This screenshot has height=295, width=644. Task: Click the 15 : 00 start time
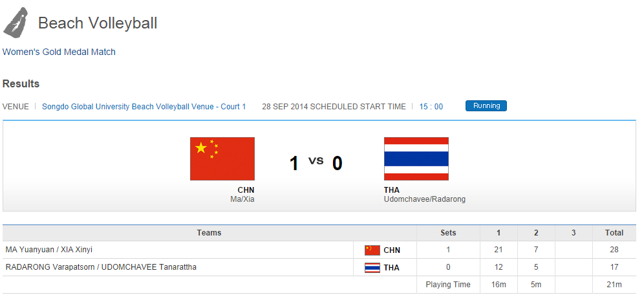click(x=431, y=107)
